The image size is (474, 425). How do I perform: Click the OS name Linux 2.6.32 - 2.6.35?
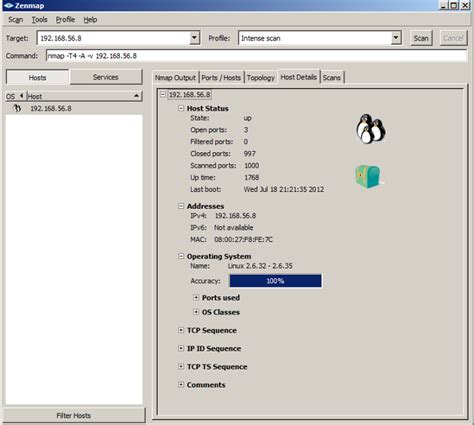[x=260, y=266]
